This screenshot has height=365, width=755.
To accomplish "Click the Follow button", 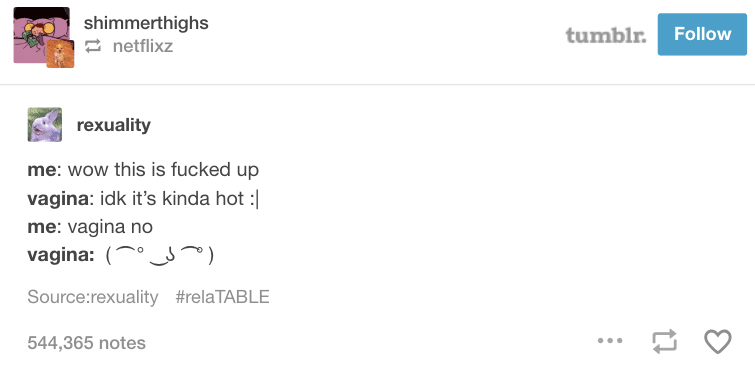I will tap(702, 34).
